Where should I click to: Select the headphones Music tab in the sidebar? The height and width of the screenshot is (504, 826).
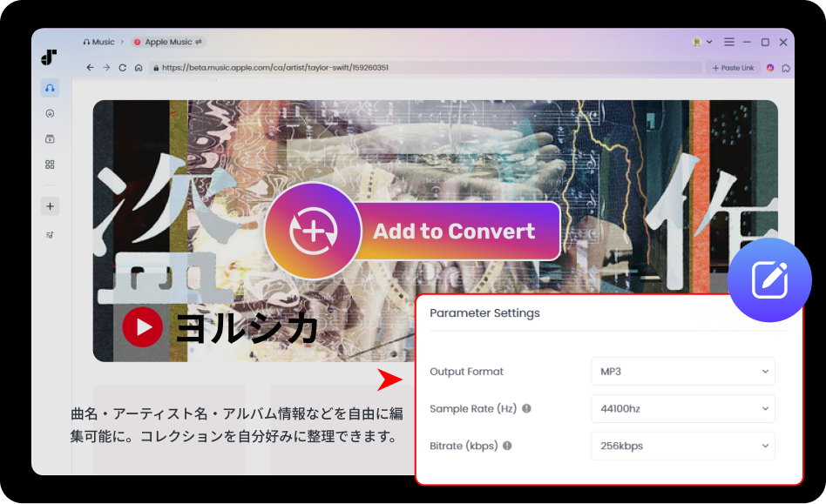click(50, 88)
